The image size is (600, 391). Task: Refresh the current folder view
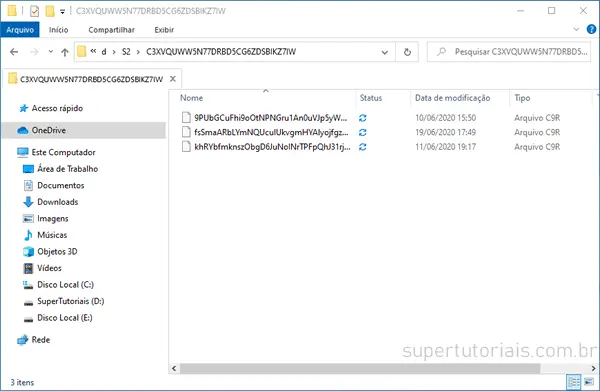click(x=407, y=52)
